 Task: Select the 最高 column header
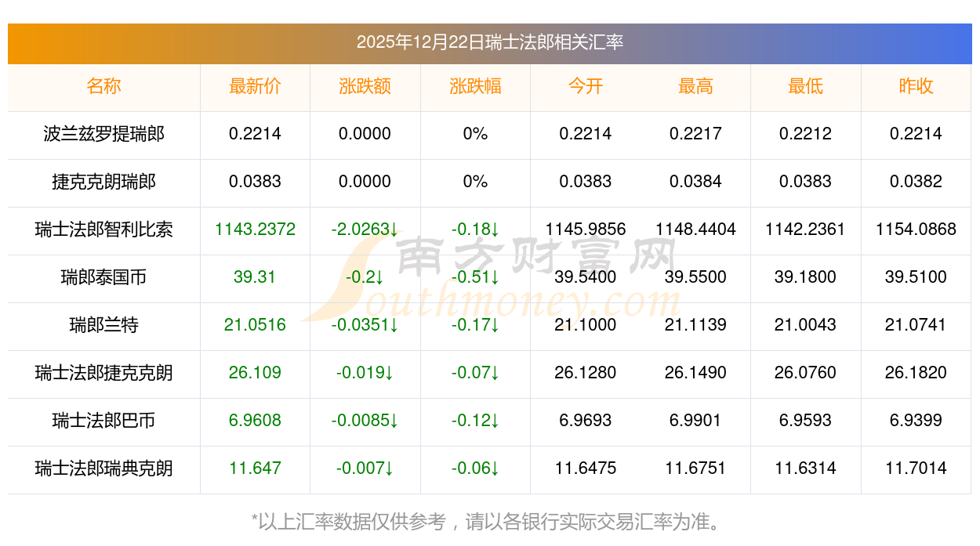pos(695,86)
